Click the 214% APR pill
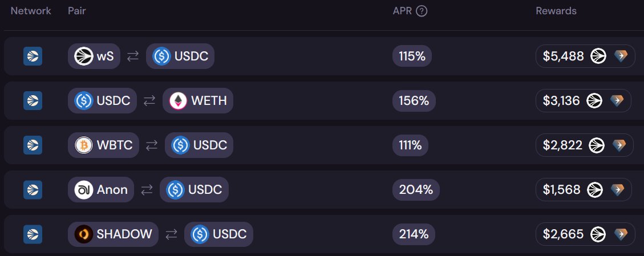 click(414, 234)
